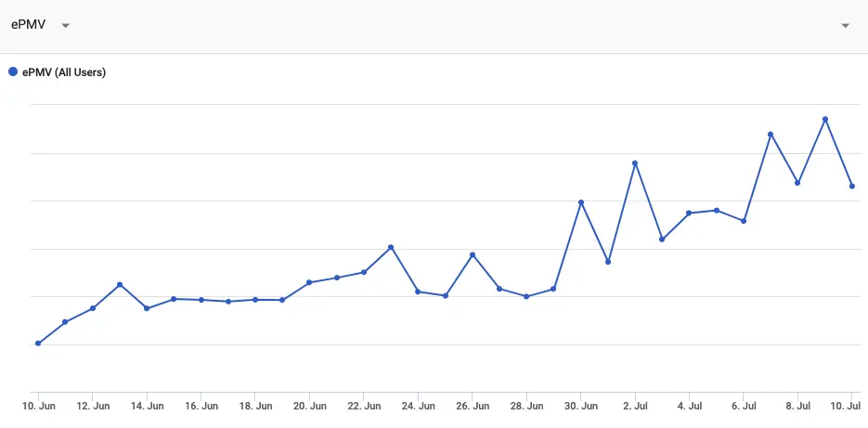
Task: Click the last data point, 10. Jul
Action: [x=852, y=186]
